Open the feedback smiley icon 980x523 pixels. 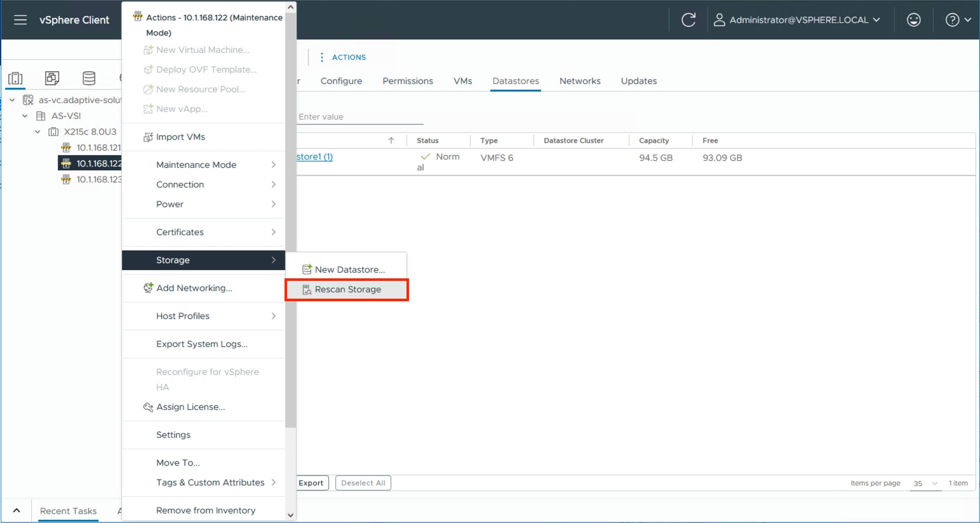point(914,20)
